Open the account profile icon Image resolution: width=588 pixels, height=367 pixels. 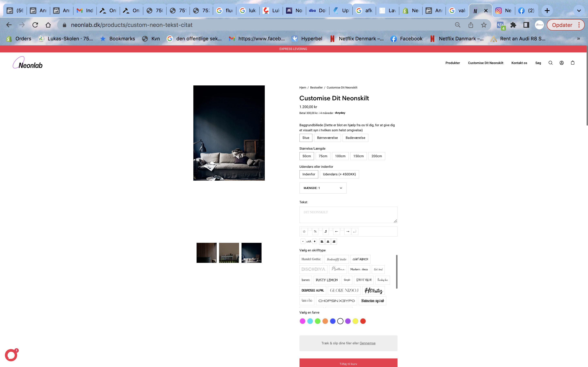[x=561, y=63]
